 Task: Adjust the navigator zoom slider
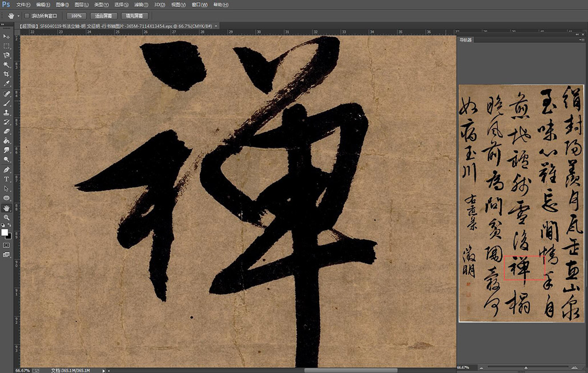coord(526,368)
